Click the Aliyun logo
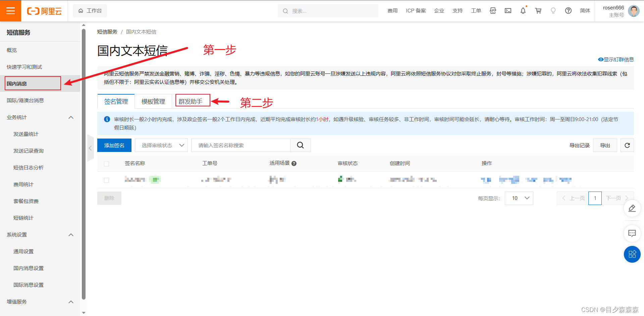Image resolution: width=644 pixels, height=316 pixels. 44,11
